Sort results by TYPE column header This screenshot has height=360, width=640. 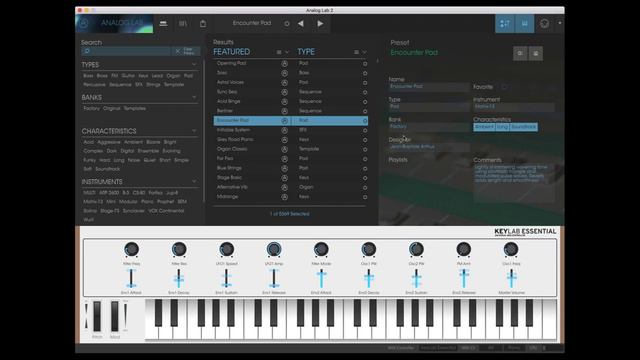coord(306,52)
